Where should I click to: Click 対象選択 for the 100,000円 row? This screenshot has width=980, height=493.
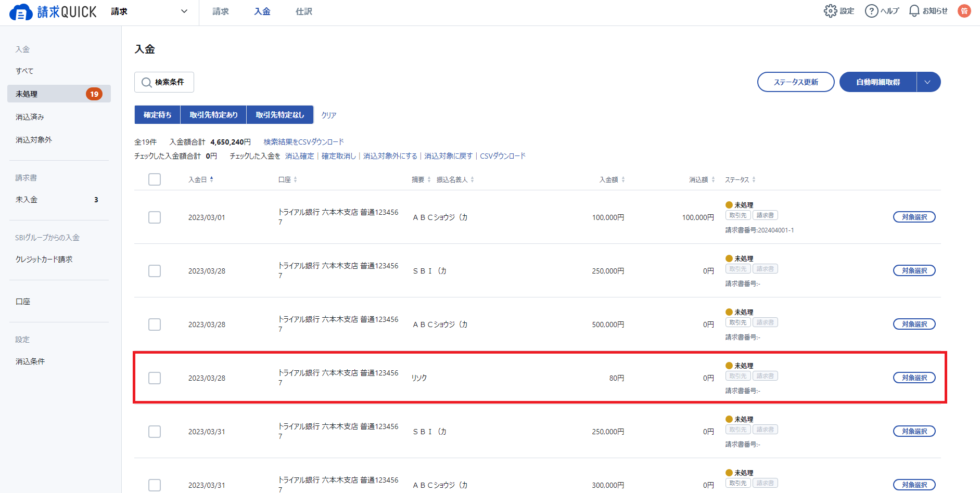click(914, 217)
